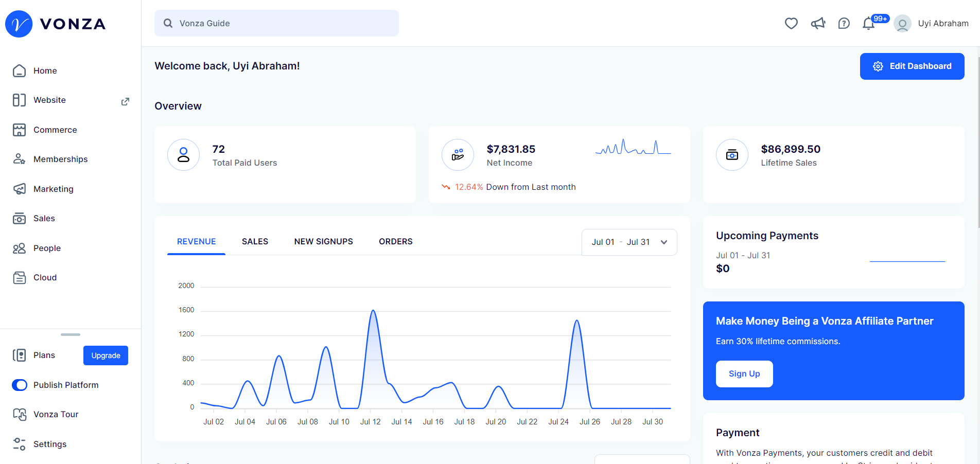Screen dimensions: 980x464
Task: Click the Cloud files icon
Action: 19,277
